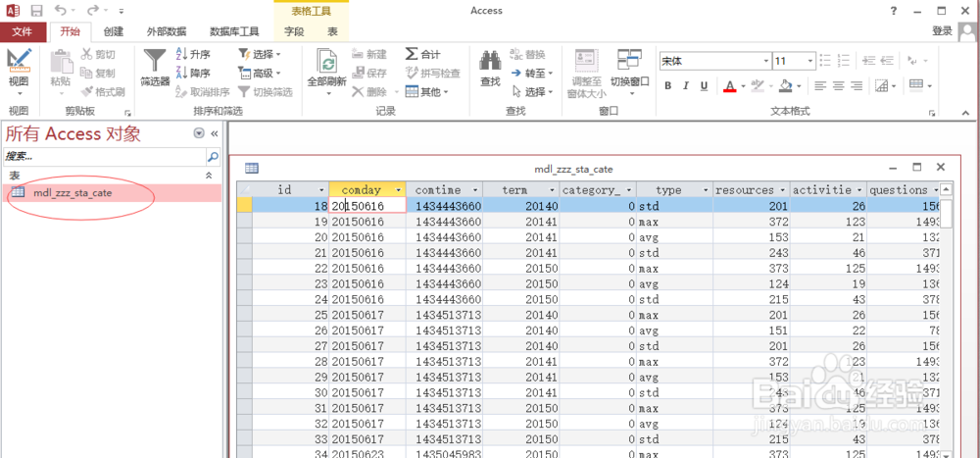Screen dimensions: 980x458
Task: Open the 文件 file tab
Action: pyautogui.click(x=23, y=32)
